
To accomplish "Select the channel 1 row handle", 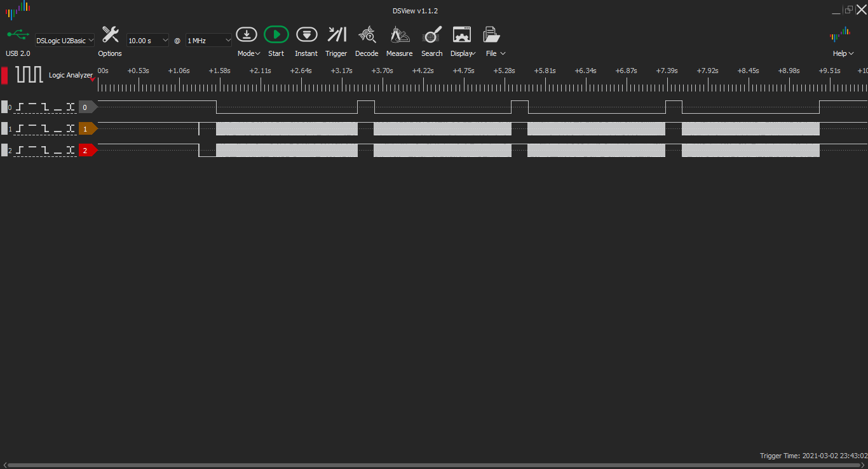I will pos(4,128).
